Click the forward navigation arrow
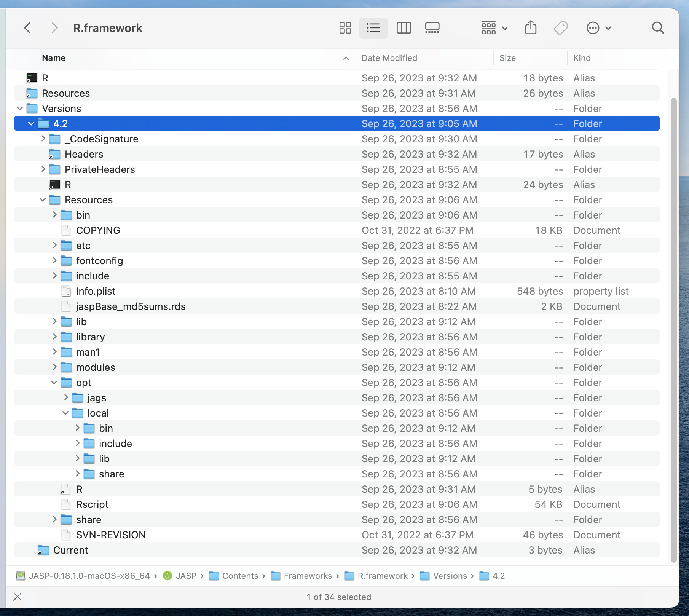The width and height of the screenshot is (689, 616). [54, 27]
